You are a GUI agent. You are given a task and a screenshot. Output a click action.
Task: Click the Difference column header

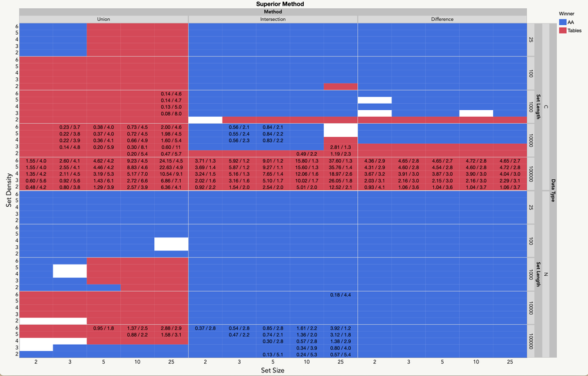[x=442, y=19]
